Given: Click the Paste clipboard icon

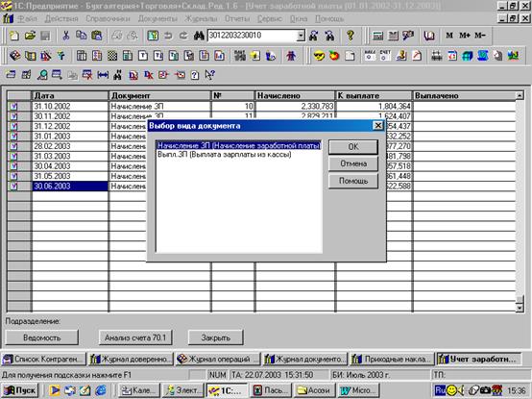Looking at the screenshot, I should [97, 36].
